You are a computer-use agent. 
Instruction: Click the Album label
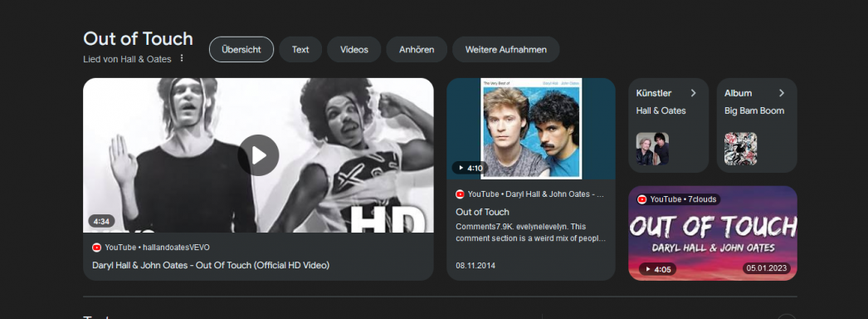[x=738, y=93]
